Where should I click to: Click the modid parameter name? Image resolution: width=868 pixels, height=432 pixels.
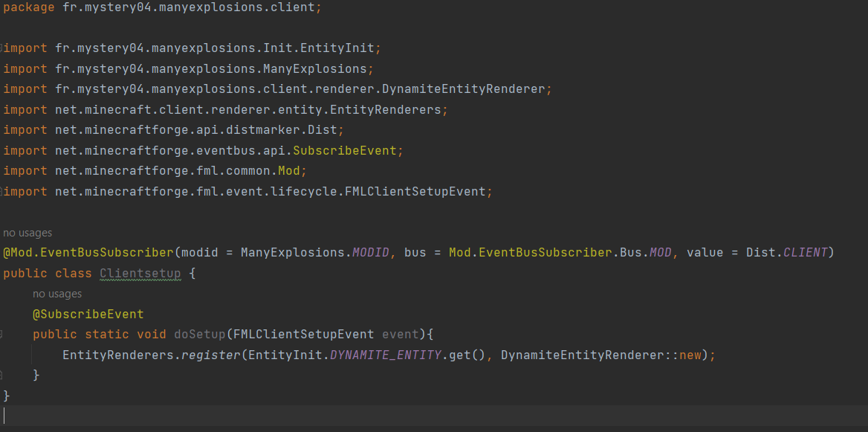[200, 253]
